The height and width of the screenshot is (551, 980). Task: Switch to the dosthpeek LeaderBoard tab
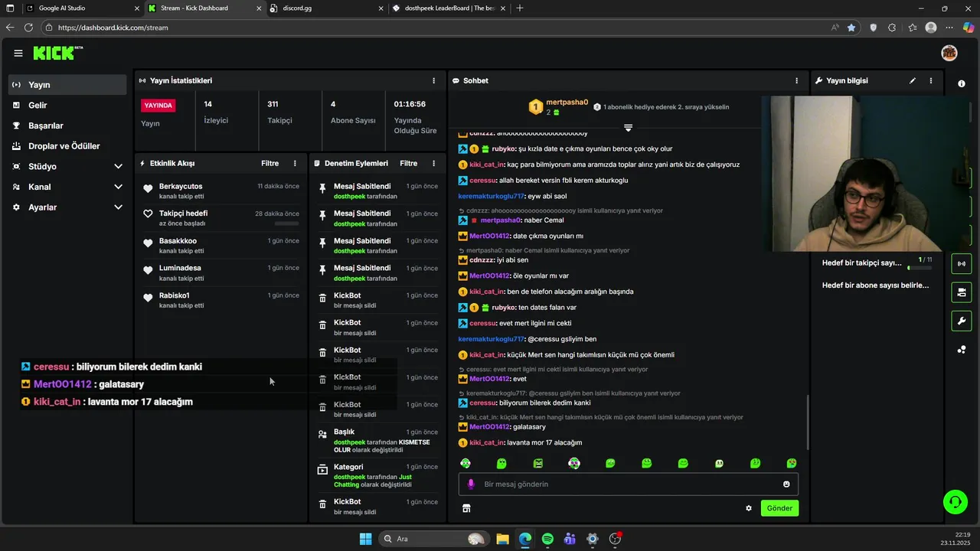(x=449, y=8)
